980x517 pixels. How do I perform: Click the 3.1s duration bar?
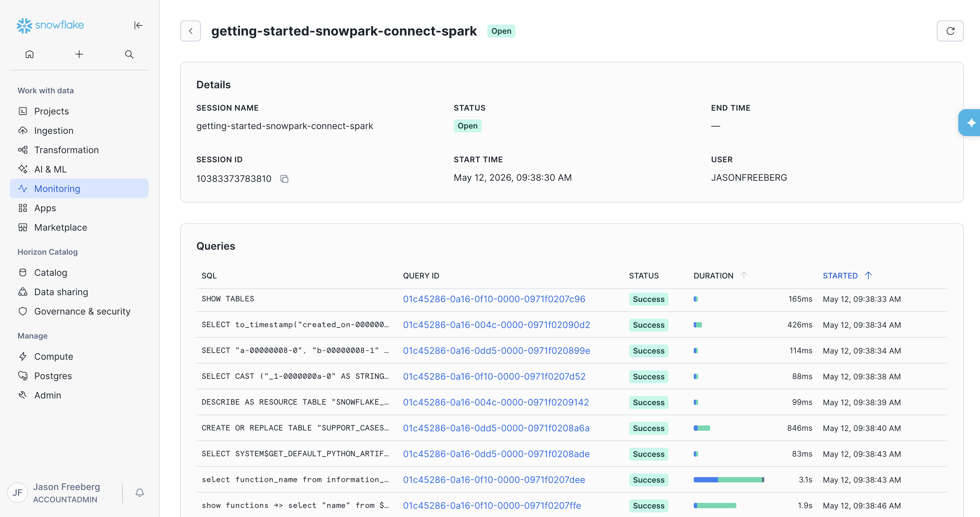click(x=728, y=480)
